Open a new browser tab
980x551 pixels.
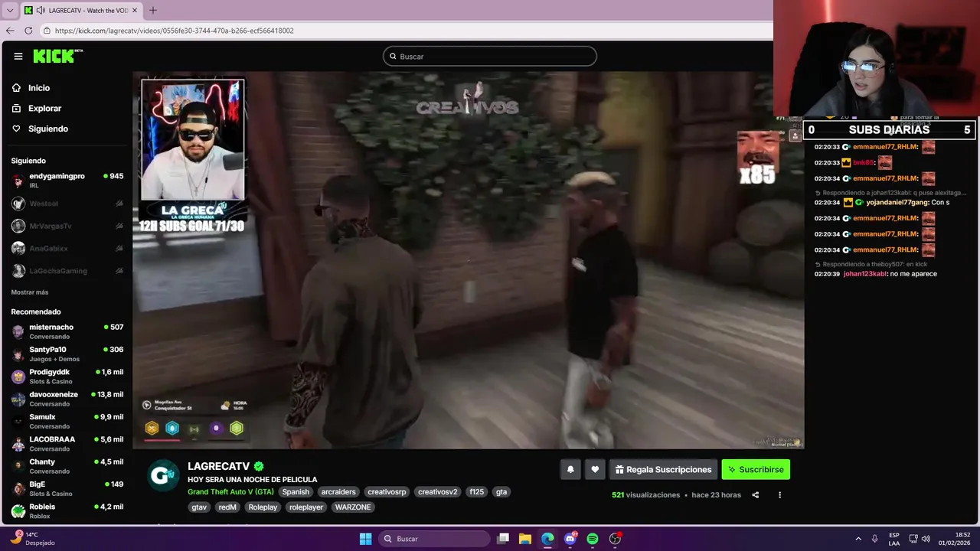click(152, 11)
